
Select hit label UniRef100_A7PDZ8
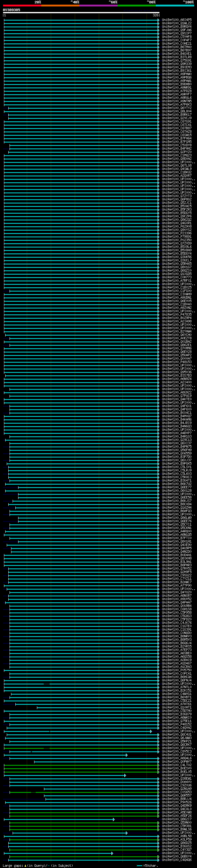177,91
